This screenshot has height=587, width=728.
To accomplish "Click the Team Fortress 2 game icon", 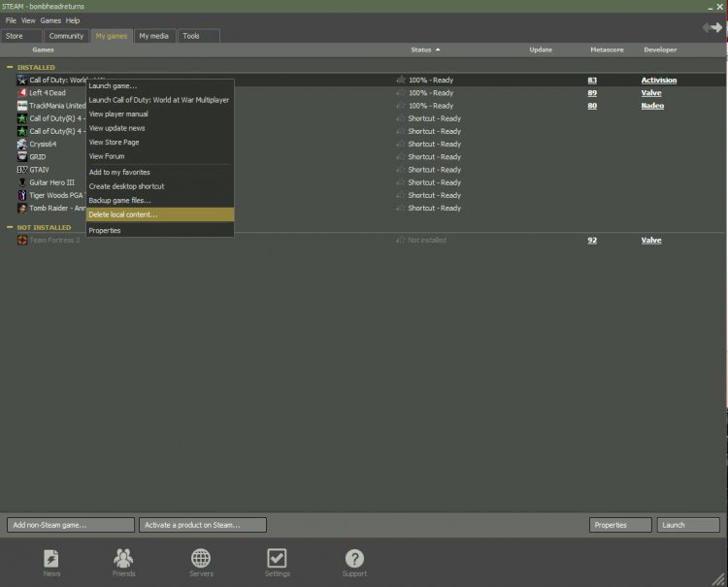I will click(21, 240).
